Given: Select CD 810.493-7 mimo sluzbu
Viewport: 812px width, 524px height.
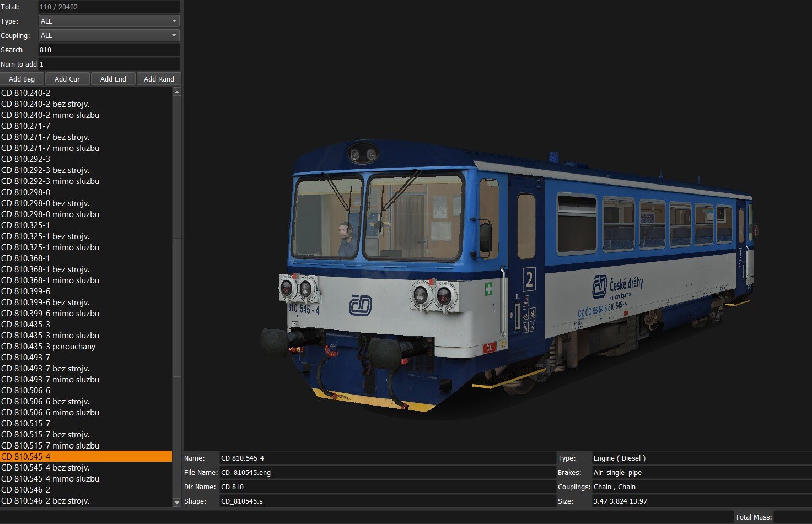Looking at the screenshot, I should (x=86, y=379).
